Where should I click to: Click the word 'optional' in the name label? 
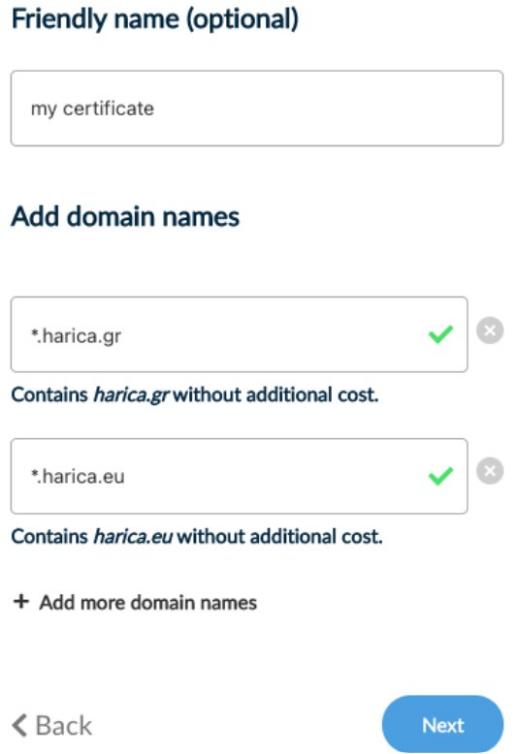[242, 20]
